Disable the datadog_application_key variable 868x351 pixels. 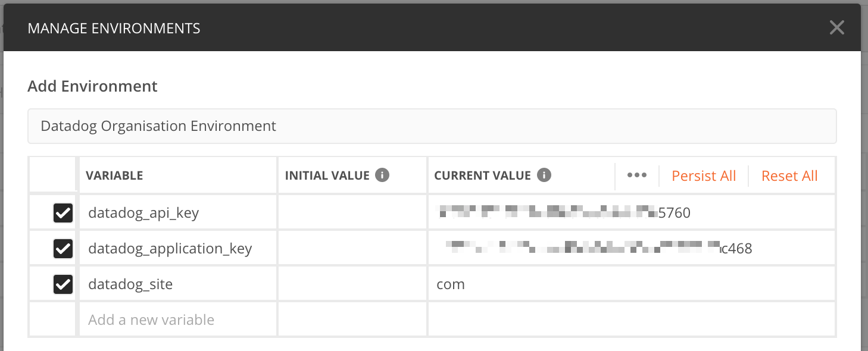[x=63, y=248]
